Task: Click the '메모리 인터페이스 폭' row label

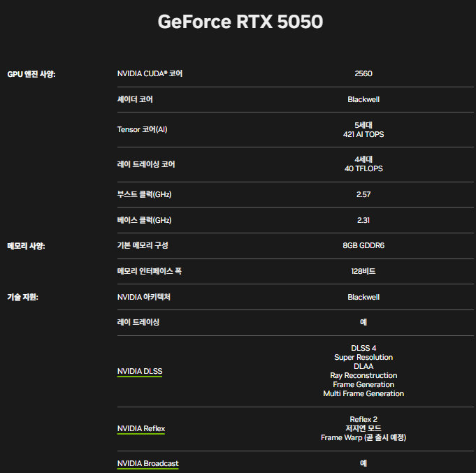Action: [150, 271]
